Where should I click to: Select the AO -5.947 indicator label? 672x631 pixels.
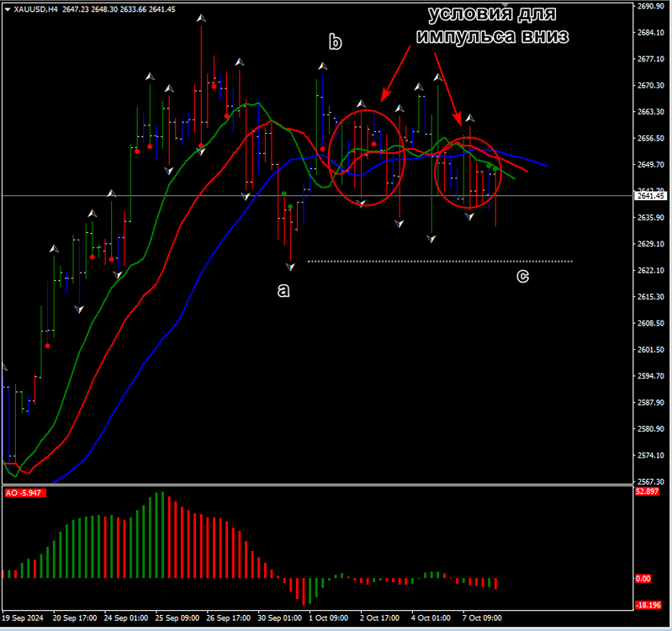25,493
